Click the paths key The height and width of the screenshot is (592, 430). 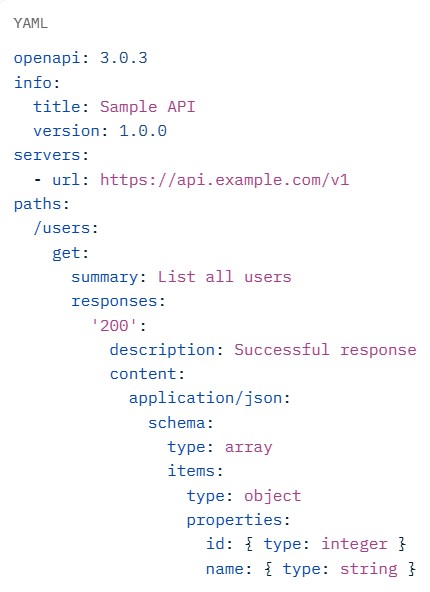pyautogui.click(x=37, y=204)
